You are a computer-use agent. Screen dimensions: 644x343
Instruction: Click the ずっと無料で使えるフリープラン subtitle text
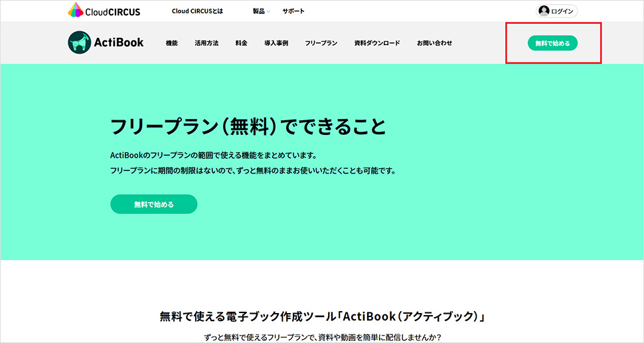(x=323, y=338)
